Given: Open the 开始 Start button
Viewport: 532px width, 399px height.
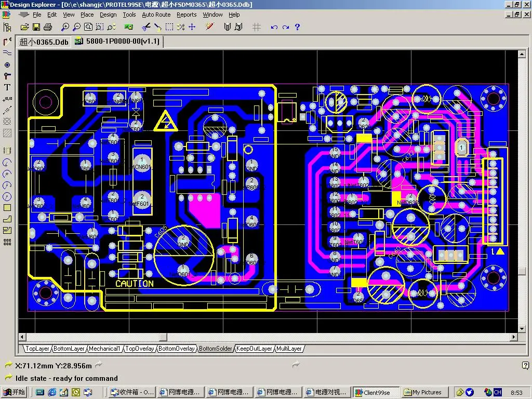Looking at the screenshot, I should point(14,392).
